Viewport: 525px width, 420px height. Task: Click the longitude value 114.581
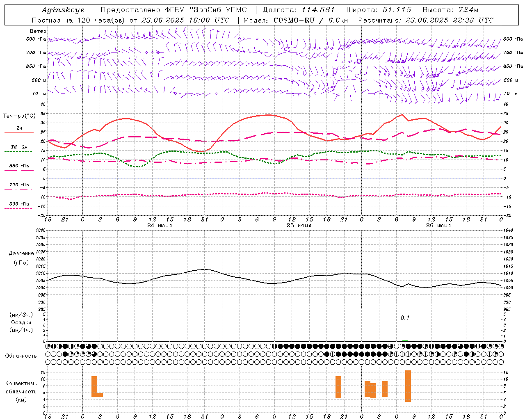(x=318, y=10)
